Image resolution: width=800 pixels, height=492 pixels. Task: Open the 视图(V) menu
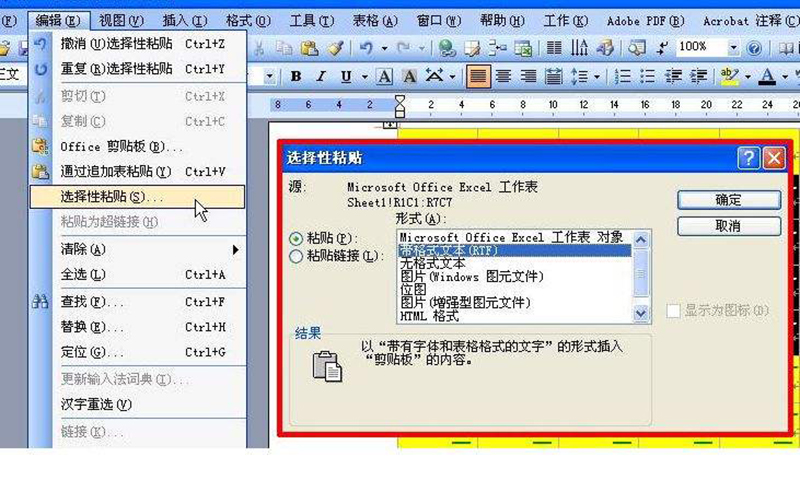pyautogui.click(x=121, y=21)
